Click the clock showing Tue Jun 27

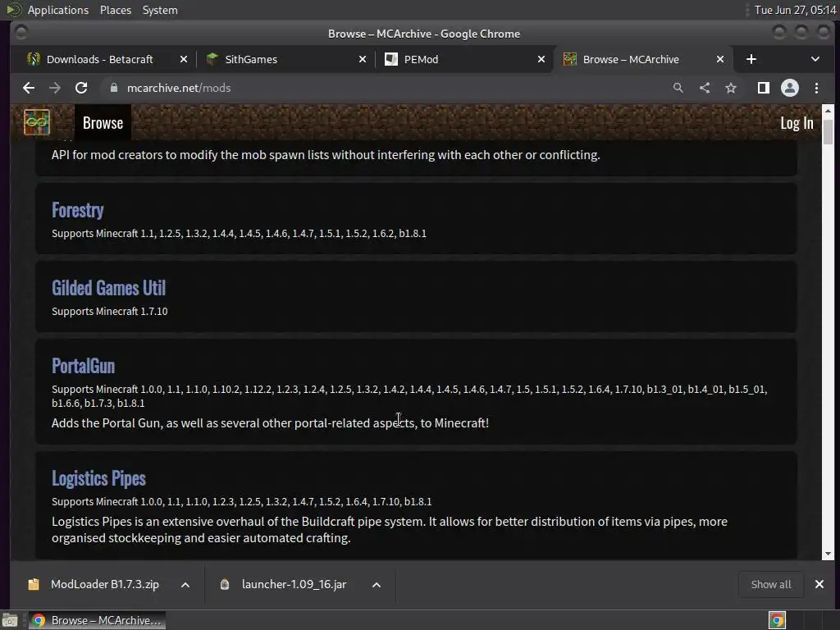(795, 10)
